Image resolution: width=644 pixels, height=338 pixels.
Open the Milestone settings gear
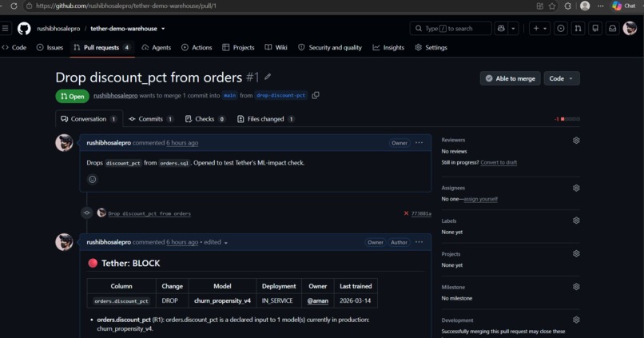click(576, 287)
